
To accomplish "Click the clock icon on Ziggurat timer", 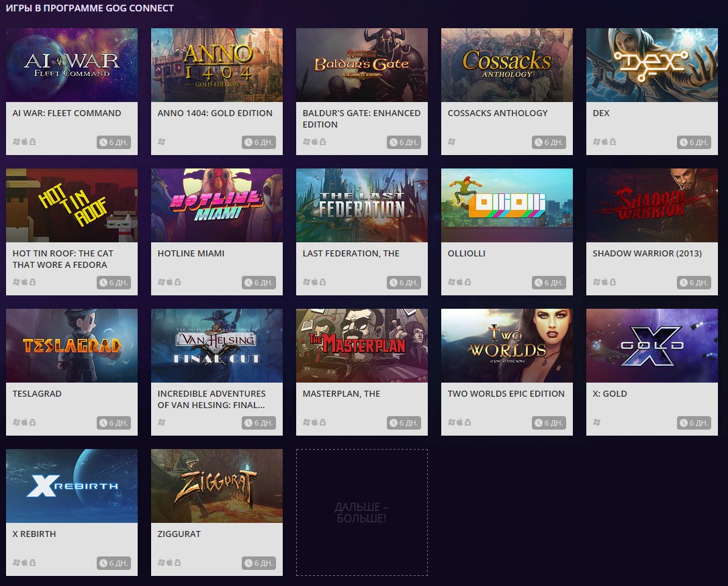I will [x=248, y=563].
